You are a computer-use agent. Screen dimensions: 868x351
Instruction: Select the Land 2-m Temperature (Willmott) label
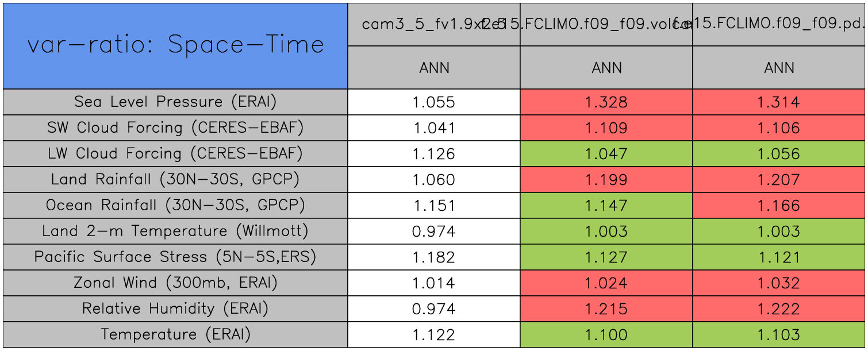pos(175,231)
